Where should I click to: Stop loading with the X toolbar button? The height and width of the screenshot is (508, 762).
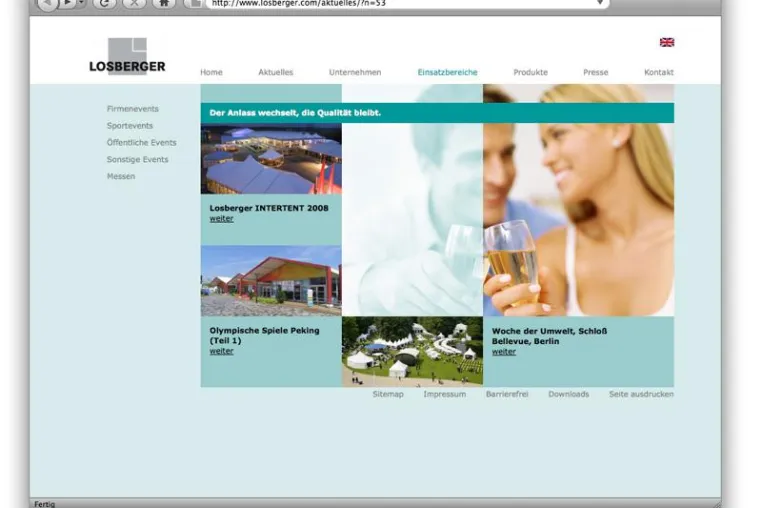click(x=134, y=3)
